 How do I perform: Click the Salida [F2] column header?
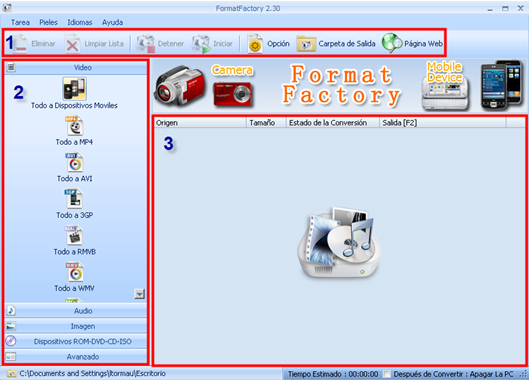(x=442, y=123)
